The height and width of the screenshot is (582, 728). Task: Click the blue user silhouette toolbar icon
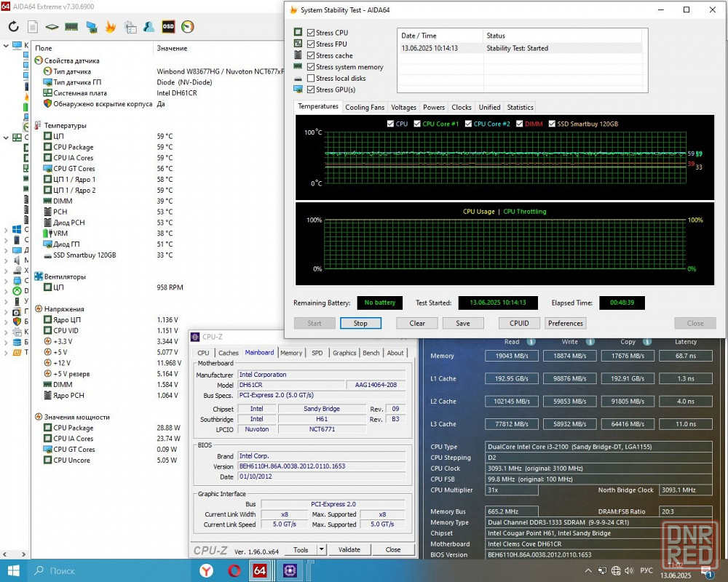click(149, 26)
